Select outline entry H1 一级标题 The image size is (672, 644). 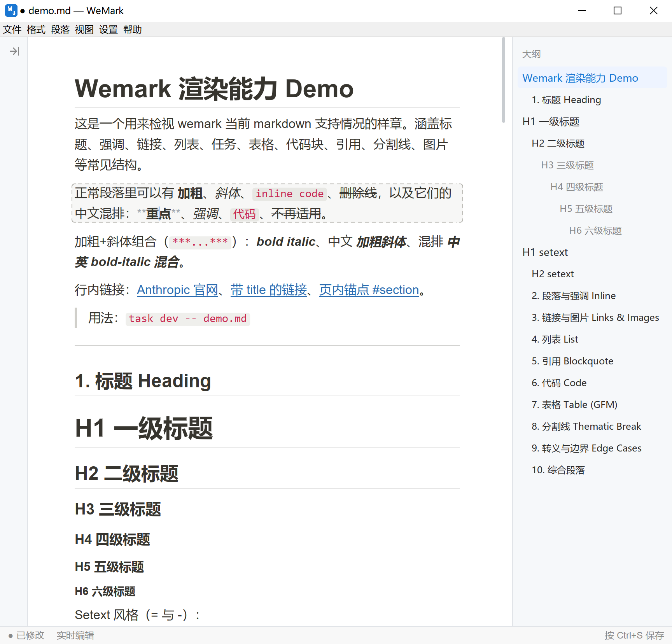(592, 122)
